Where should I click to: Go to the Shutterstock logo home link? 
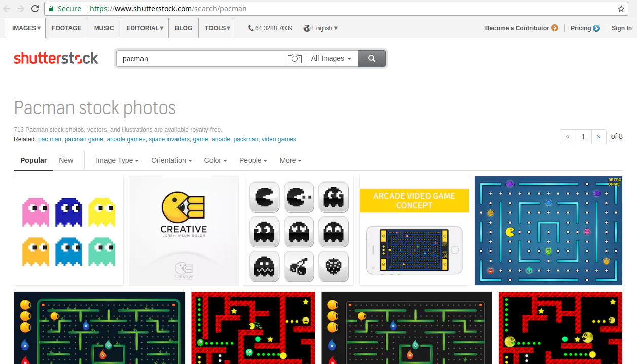(56, 58)
